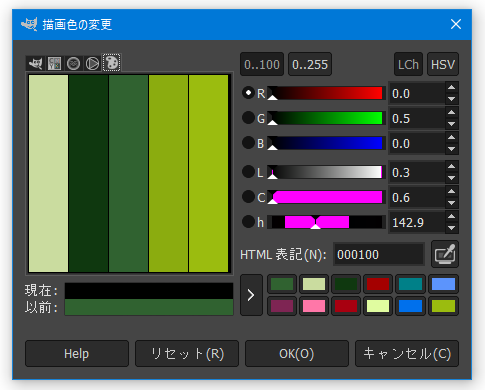This screenshot has height=390, width=485.
Task: Increase the h value with up arrow
Action: click(452, 217)
